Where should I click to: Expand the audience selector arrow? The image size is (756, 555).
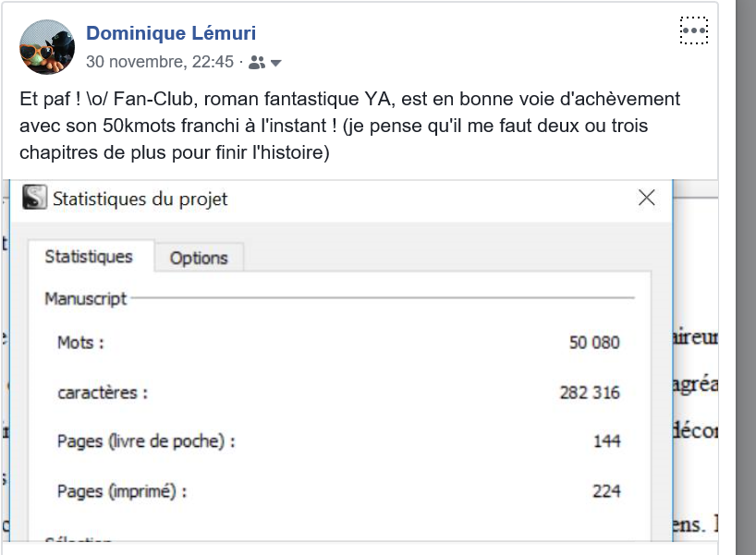275,63
